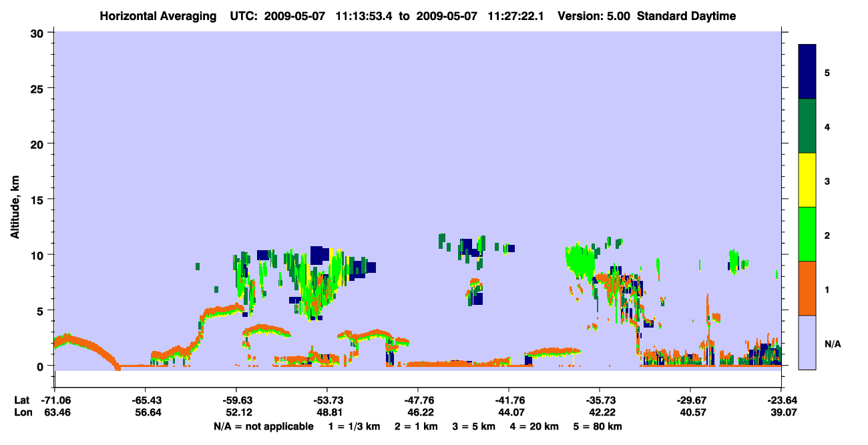Click the orange colorbar segment labeled 1
Viewport: 868px width, 445px height.
tap(807, 288)
